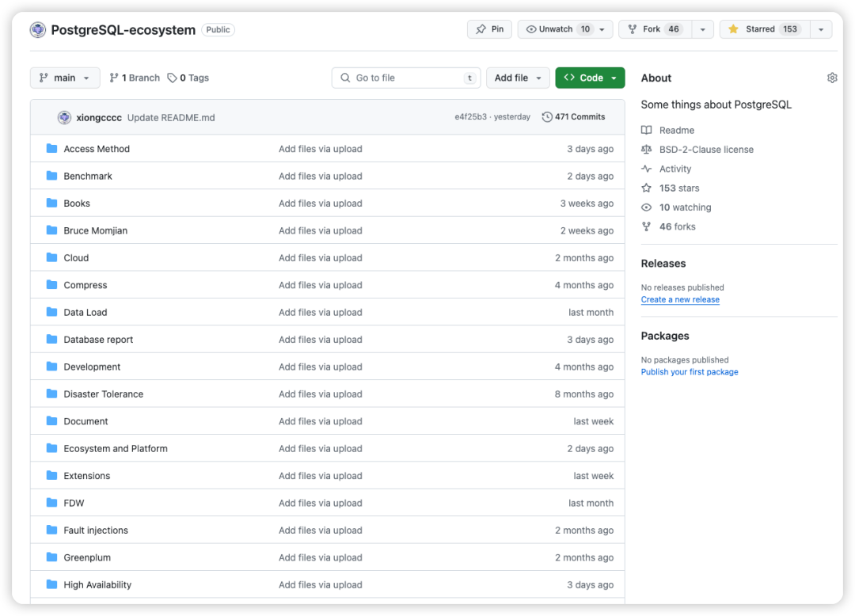Expand the green Code dropdown
Screen dimensions: 855x616
pos(590,78)
